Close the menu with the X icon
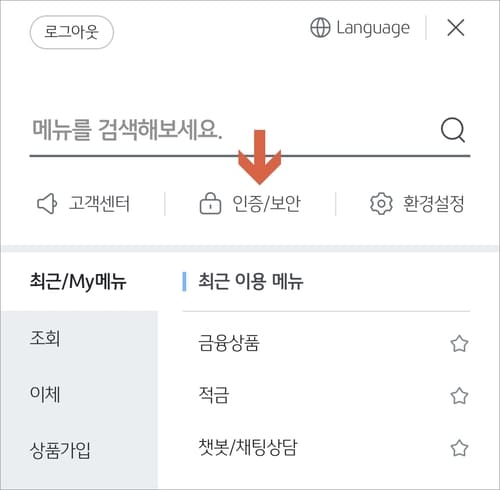The image size is (500, 490). pyautogui.click(x=456, y=28)
